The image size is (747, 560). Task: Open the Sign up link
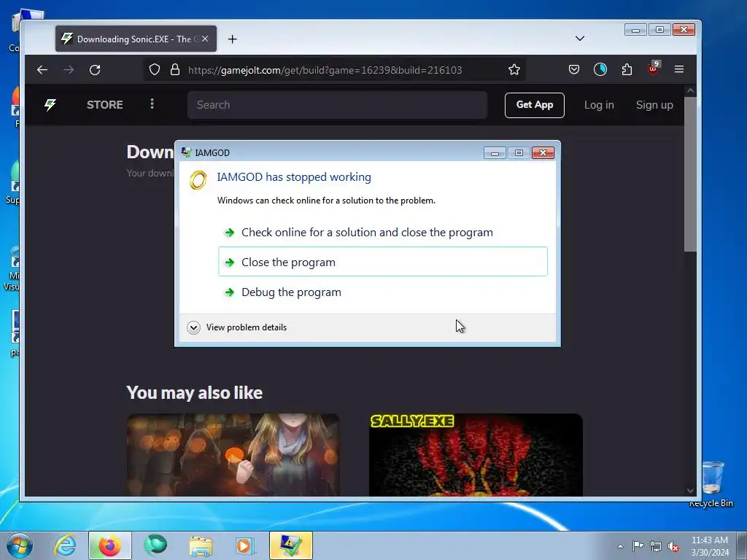654,105
